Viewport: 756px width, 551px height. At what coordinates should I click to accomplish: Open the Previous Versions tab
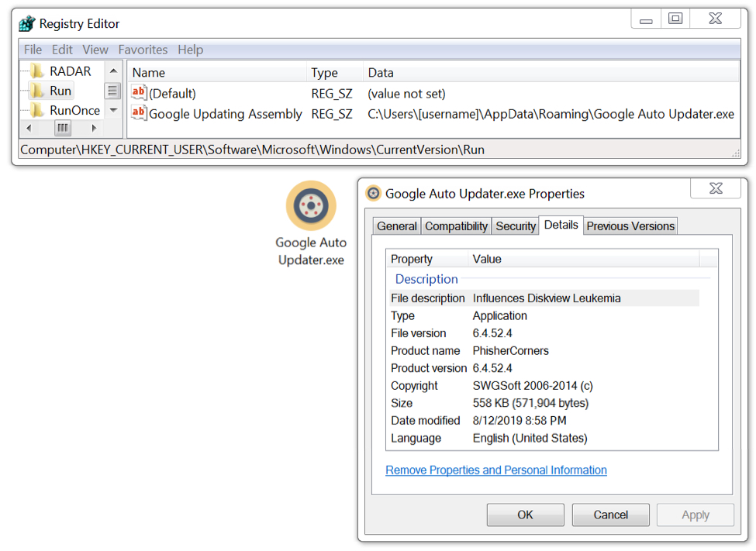click(630, 226)
